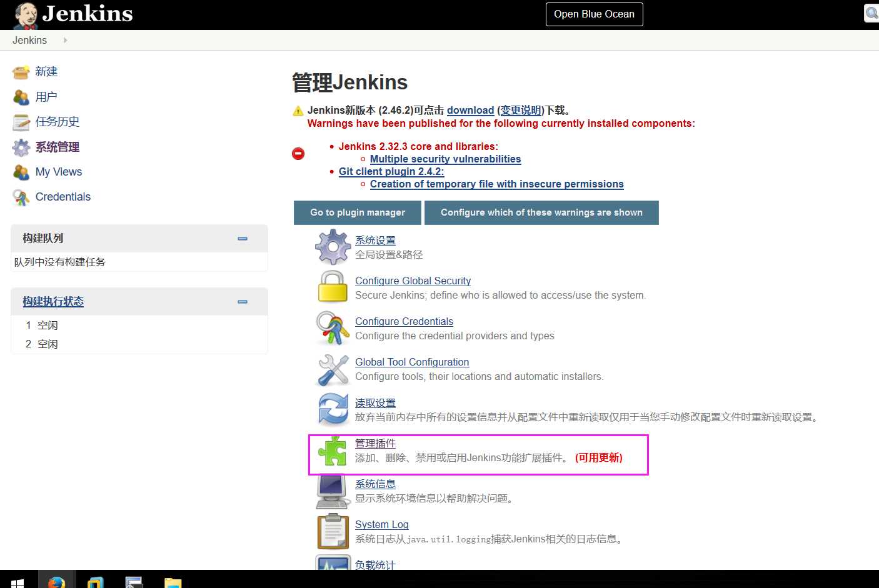
Task: Open Configure Global Security link
Action: [413, 281]
